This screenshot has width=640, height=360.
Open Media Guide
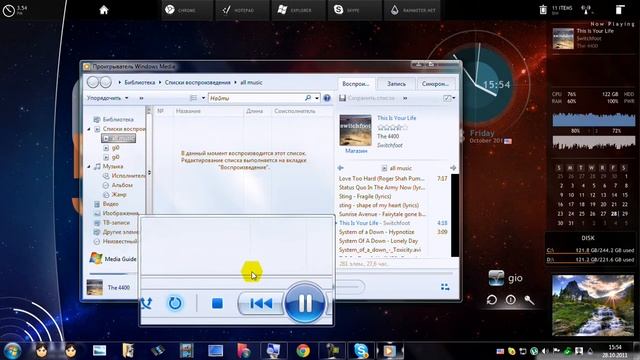[x=113, y=259]
